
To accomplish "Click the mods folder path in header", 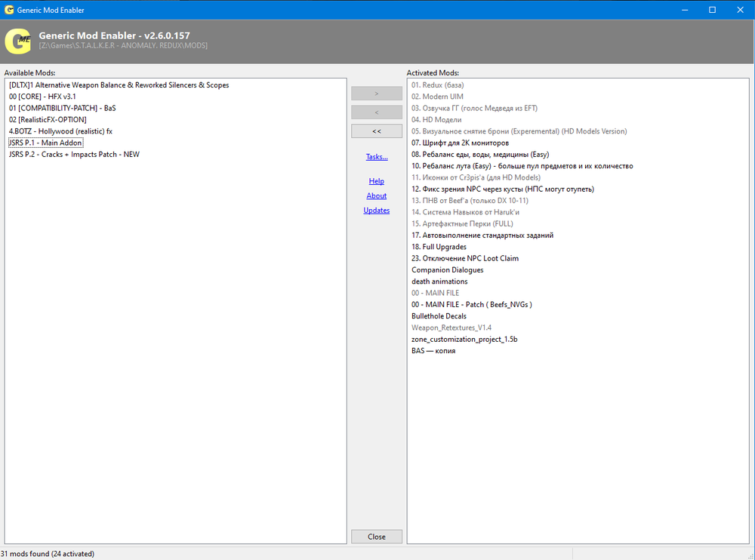I will 123,46.
